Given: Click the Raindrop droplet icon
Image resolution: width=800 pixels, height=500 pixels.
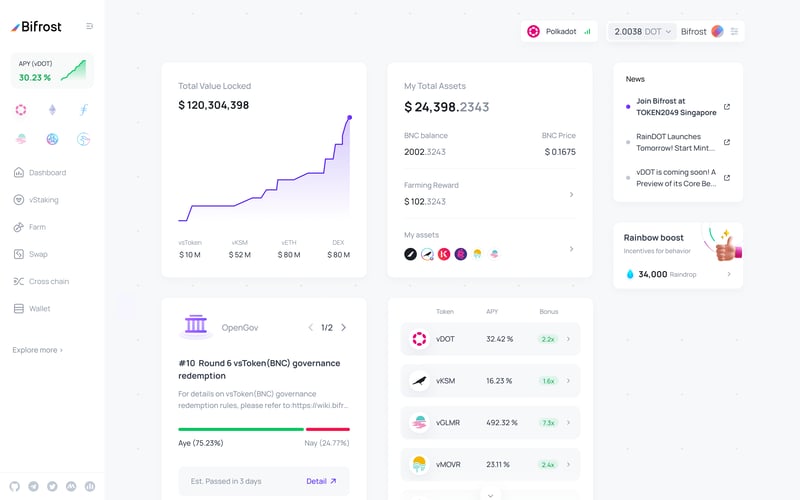Looking at the screenshot, I should 630,274.
